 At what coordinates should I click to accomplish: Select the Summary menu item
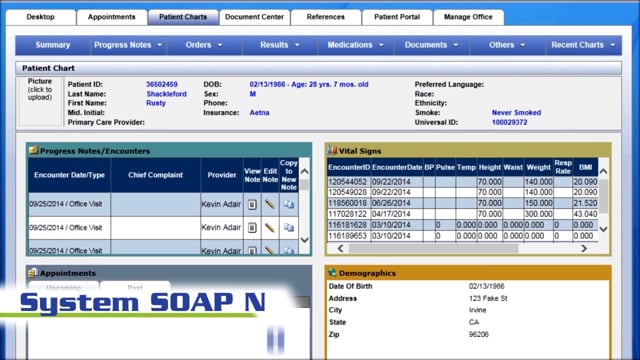click(53, 45)
